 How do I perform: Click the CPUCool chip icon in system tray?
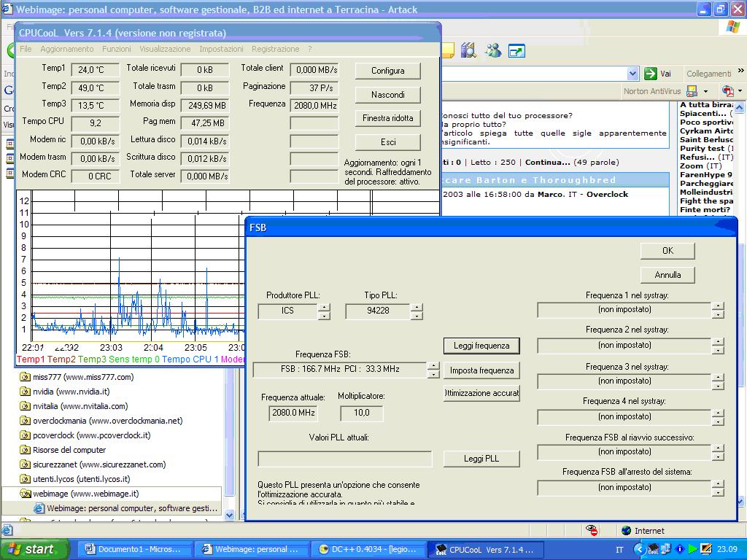coord(653,549)
